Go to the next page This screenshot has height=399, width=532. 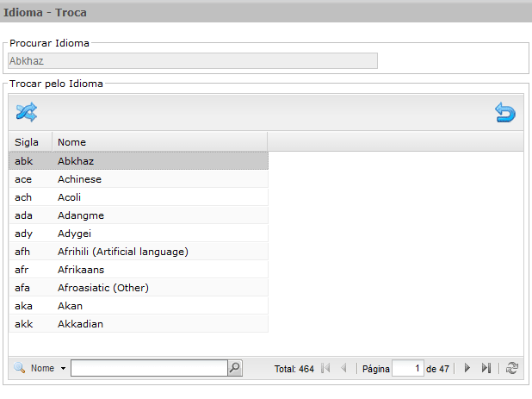(x=467, y=368)
